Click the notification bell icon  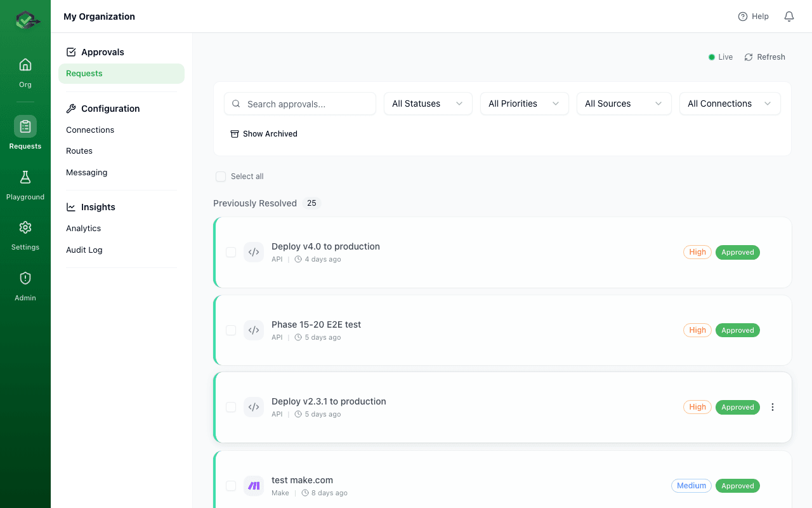pyautogui.click(x=789, y=16)
